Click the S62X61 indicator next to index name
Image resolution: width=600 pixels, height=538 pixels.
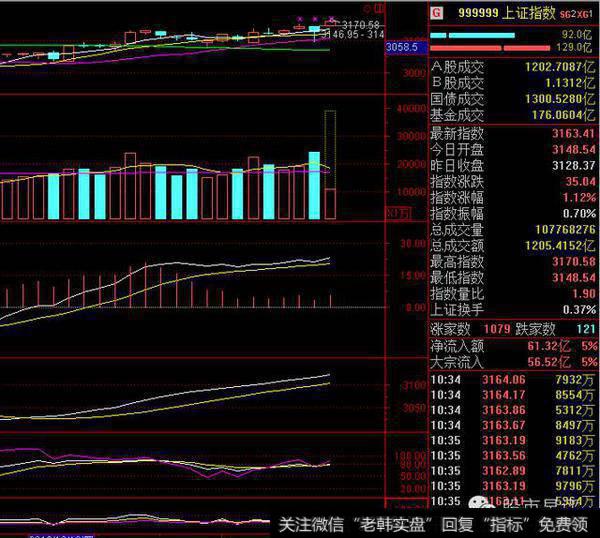coord(575,14)
